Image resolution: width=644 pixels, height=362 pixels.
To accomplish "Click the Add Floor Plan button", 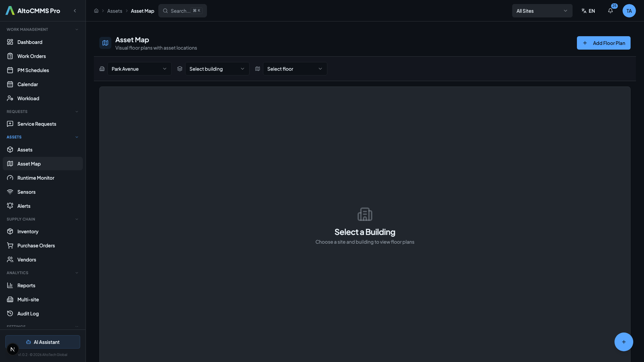I will [x=604, y=43].
